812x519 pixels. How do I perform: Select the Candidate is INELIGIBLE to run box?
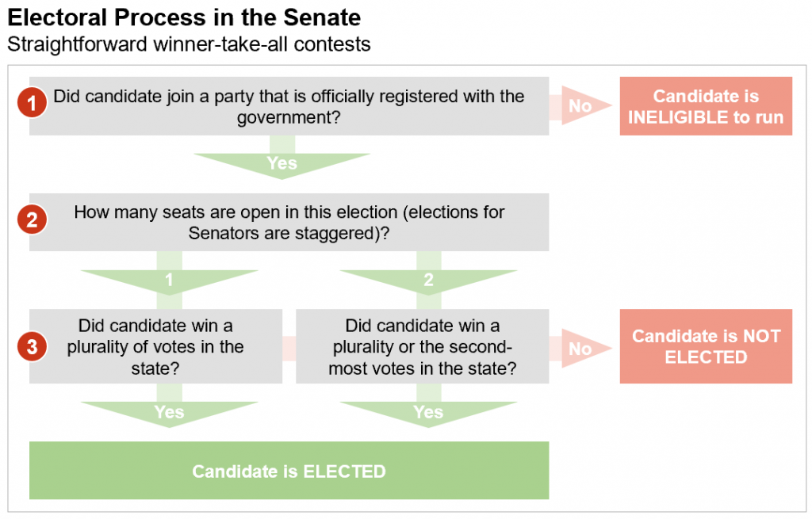[706, 106]
